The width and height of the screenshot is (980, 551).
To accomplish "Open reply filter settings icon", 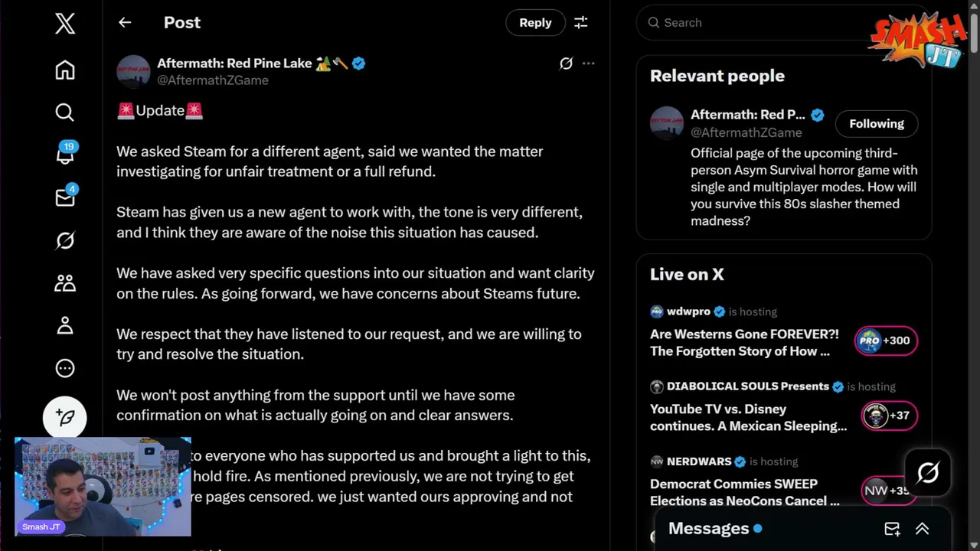I will click(581, 23).
